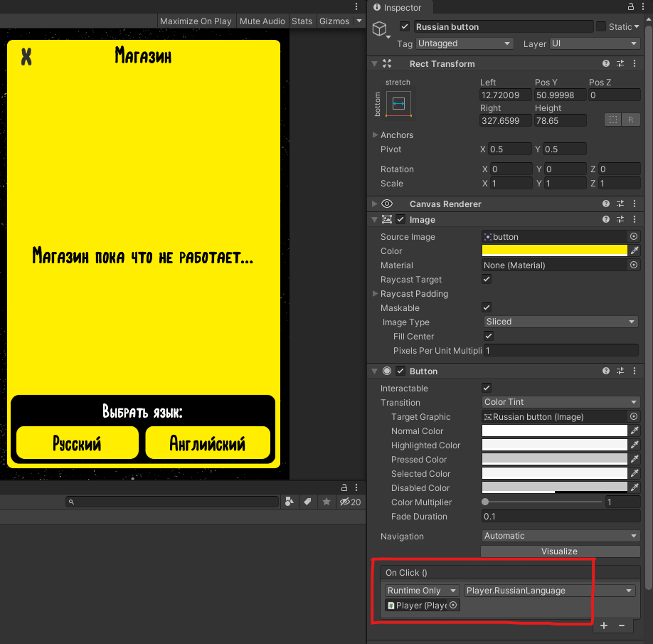Viewport: 653px width, 644px height.
Task: Pick Normal Color with the eyedropper
Action: coord(635,431)
